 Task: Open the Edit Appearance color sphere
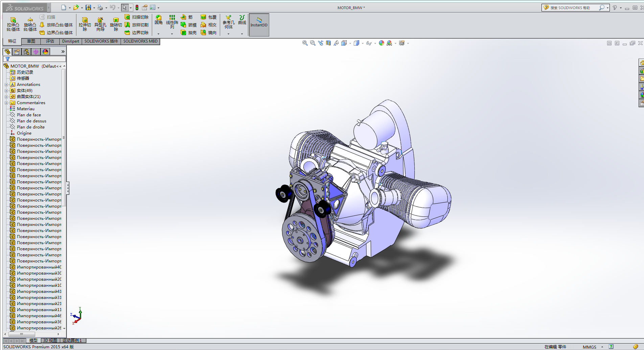point(381,43)
